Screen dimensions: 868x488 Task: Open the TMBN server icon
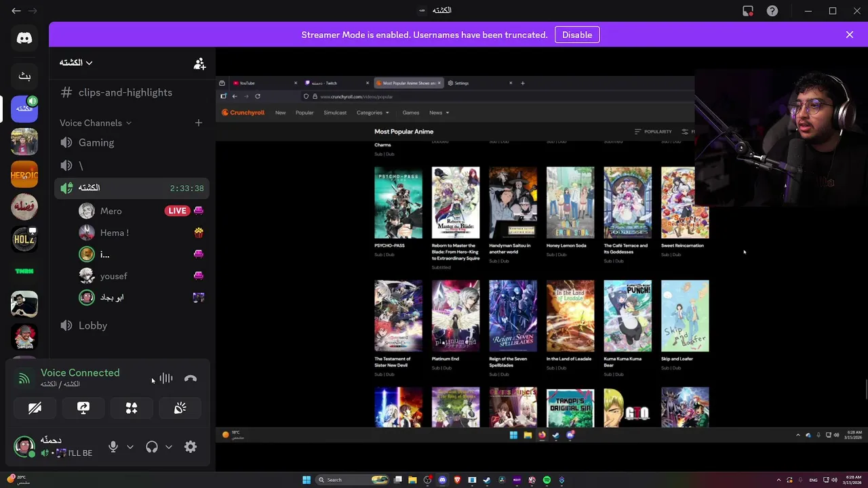(24, 271)
